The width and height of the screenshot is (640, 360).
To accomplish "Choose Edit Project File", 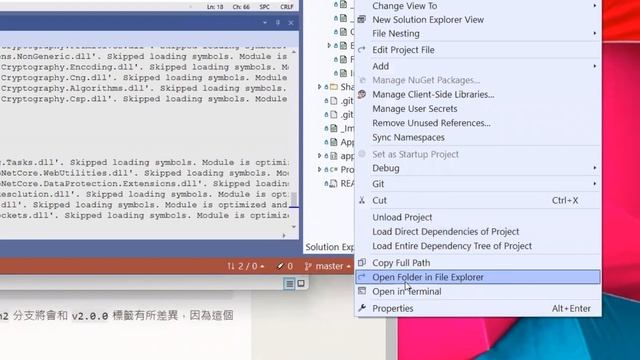I will [478, 50].
